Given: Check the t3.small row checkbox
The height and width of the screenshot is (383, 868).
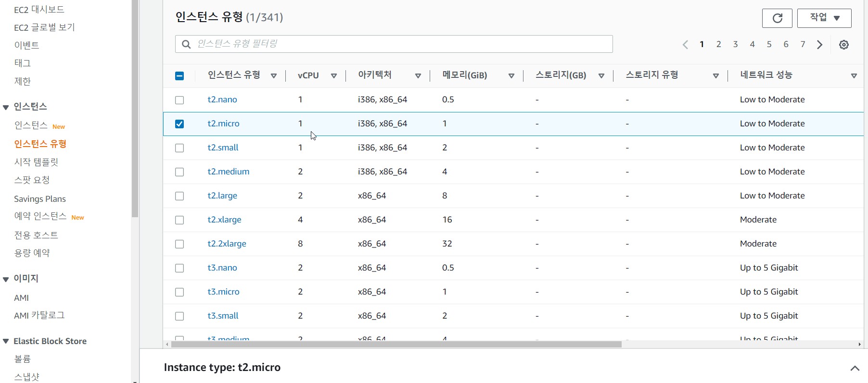Looking at the screenshot, I should 179,316.
